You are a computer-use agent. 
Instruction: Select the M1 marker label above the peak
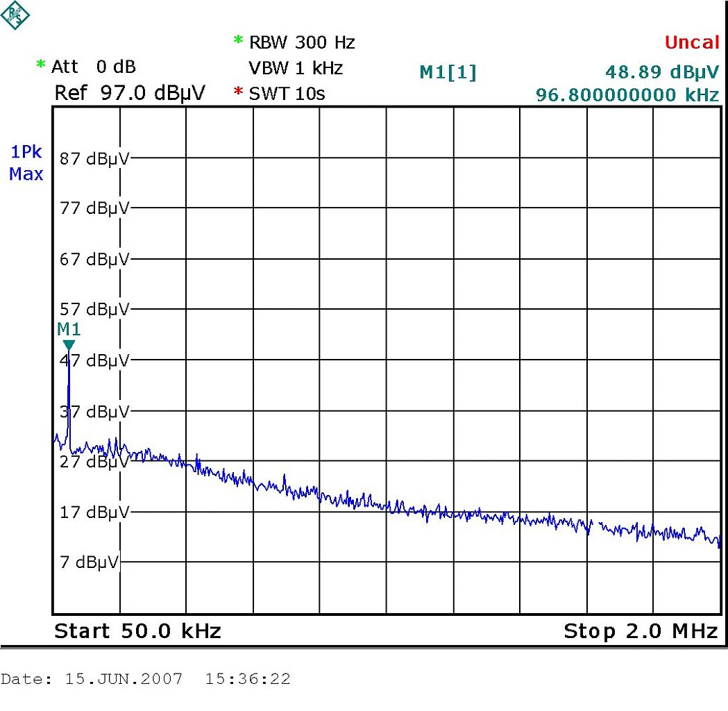(x=69, y=329)
